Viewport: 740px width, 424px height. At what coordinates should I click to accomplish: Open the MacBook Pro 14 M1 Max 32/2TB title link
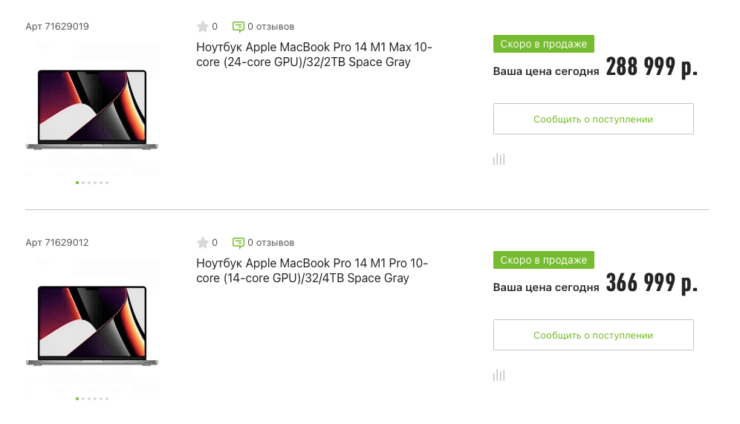[x=314, y=54]
